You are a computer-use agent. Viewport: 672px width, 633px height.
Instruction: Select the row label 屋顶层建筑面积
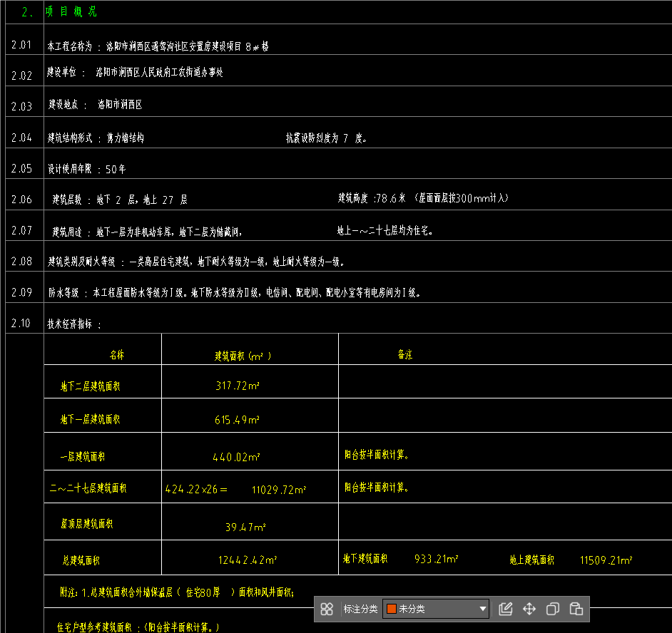(87, 524)
